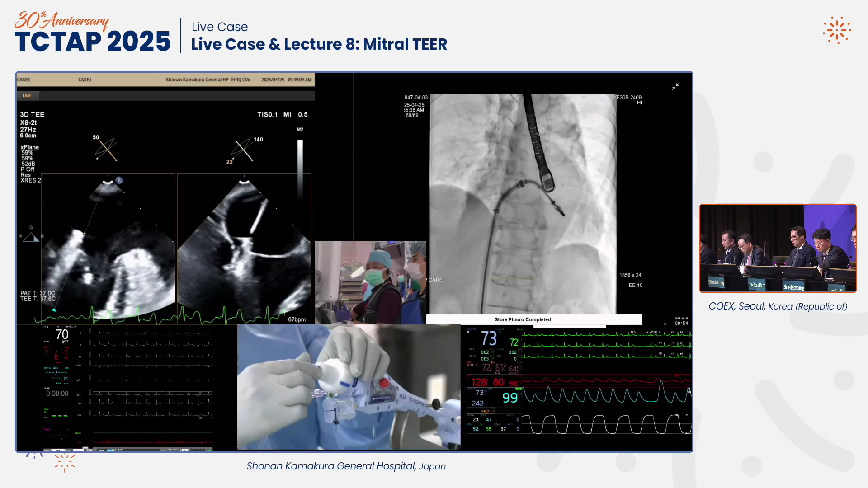Viewport: 868px width, 488px height.
Task: Select the operator camera video thumbnail
Action: pyautogui.click(x=371, y=282)
